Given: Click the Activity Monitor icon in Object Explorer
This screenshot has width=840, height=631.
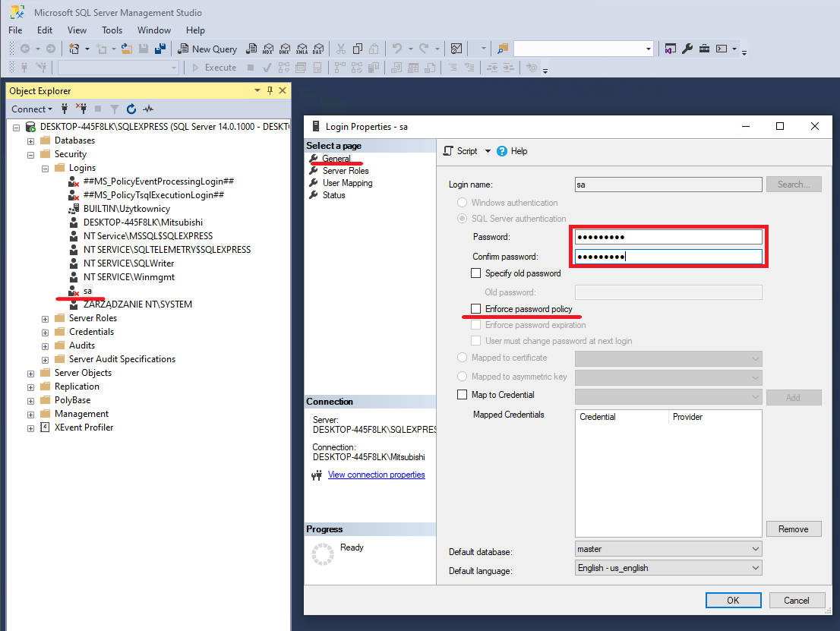Looking at the screenshot, I should point(148,109).
